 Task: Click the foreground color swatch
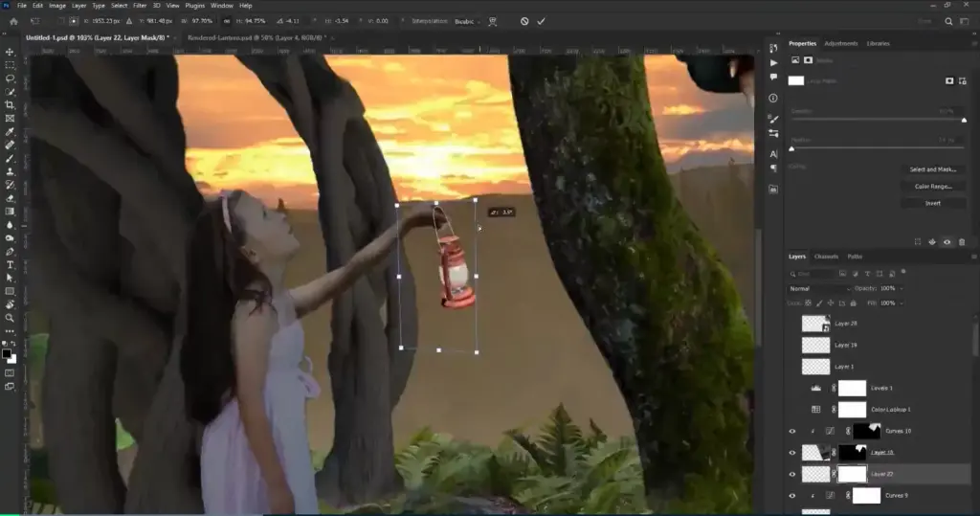click(7, 354)
